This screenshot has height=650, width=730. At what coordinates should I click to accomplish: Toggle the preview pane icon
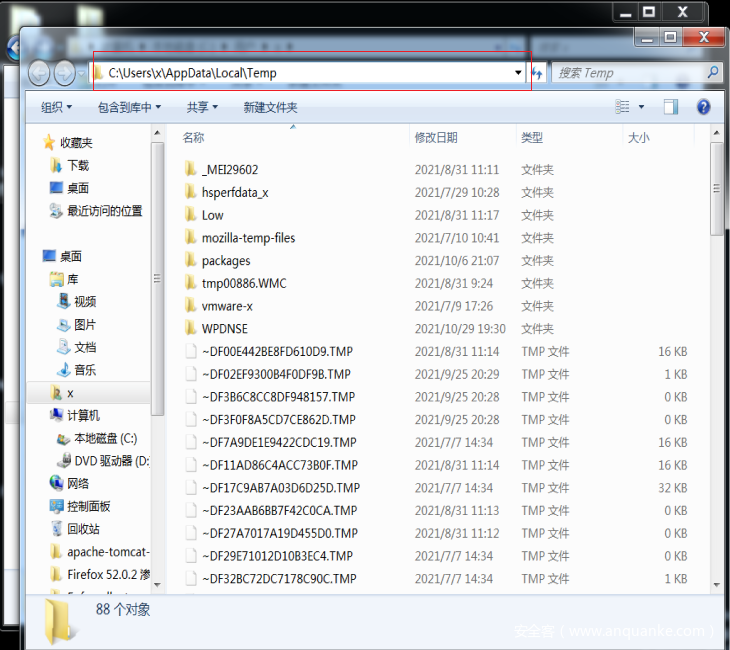point(671,107)
